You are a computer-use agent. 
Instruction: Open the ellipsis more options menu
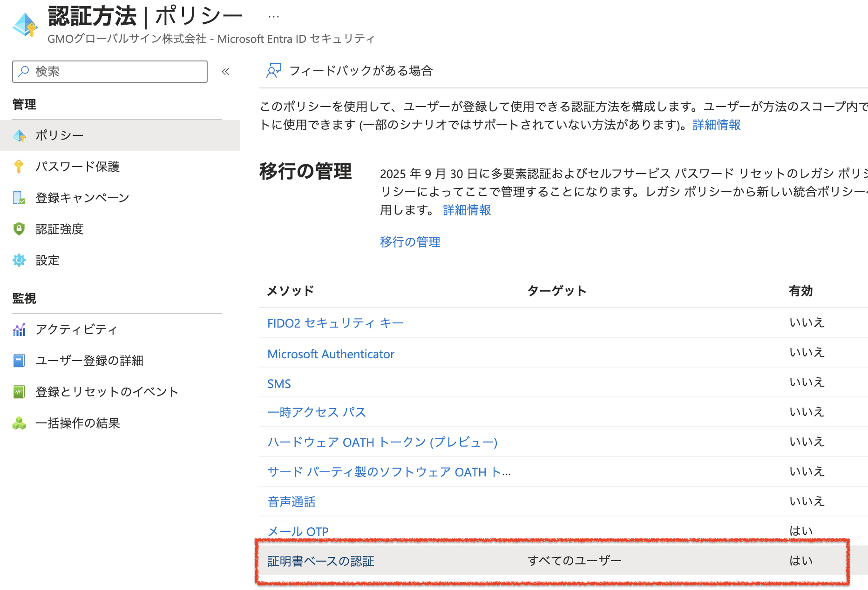[273, 17]
